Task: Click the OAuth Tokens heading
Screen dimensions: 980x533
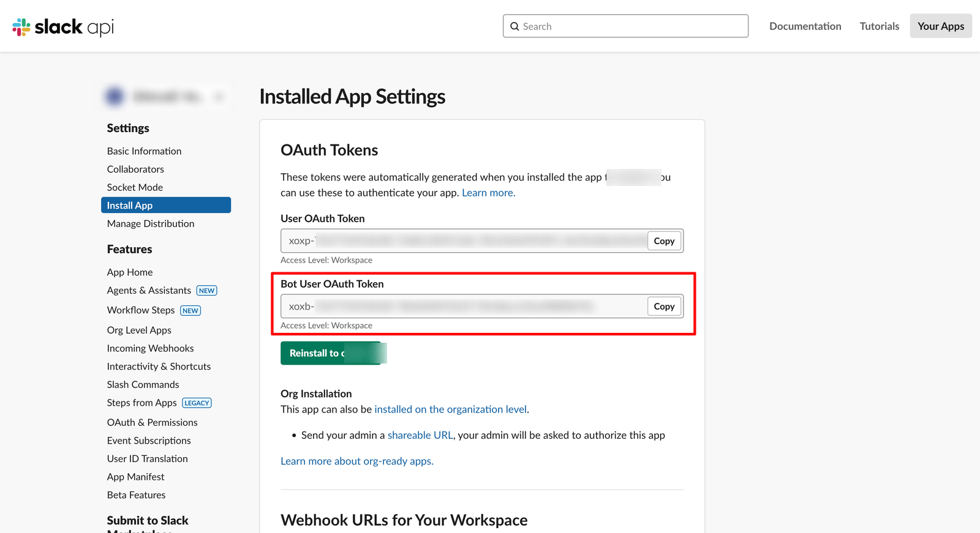Action: pos(329,150)
